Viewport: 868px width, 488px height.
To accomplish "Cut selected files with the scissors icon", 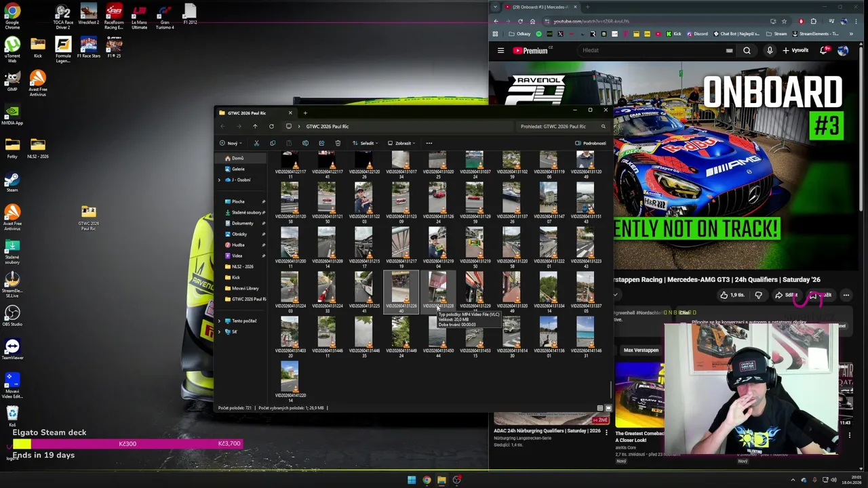I will coord(256,143).
